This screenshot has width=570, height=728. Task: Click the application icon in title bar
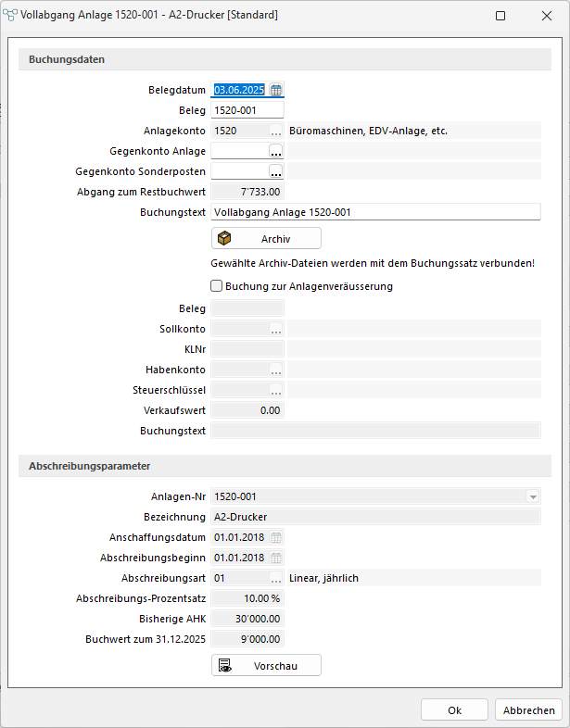pyautogui.click(x=10, y=16)
